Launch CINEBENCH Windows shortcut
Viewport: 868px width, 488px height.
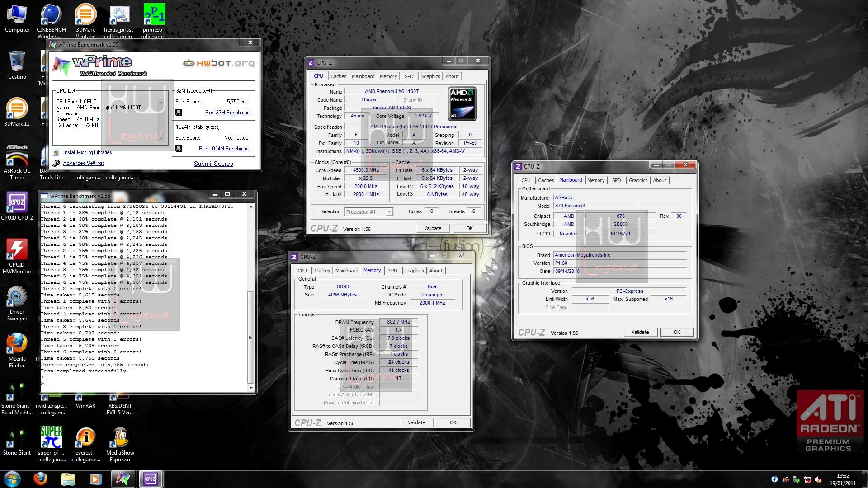(x=51, y=20)
